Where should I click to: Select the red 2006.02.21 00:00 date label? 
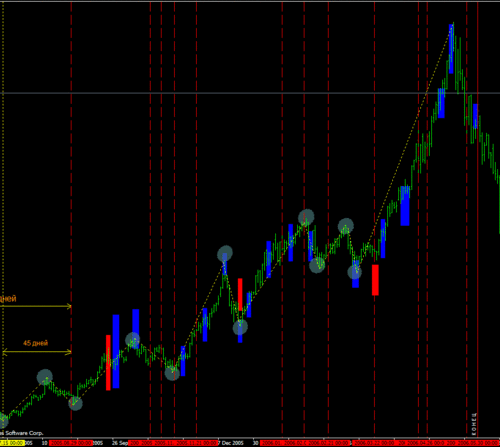(x=328, y=443)
